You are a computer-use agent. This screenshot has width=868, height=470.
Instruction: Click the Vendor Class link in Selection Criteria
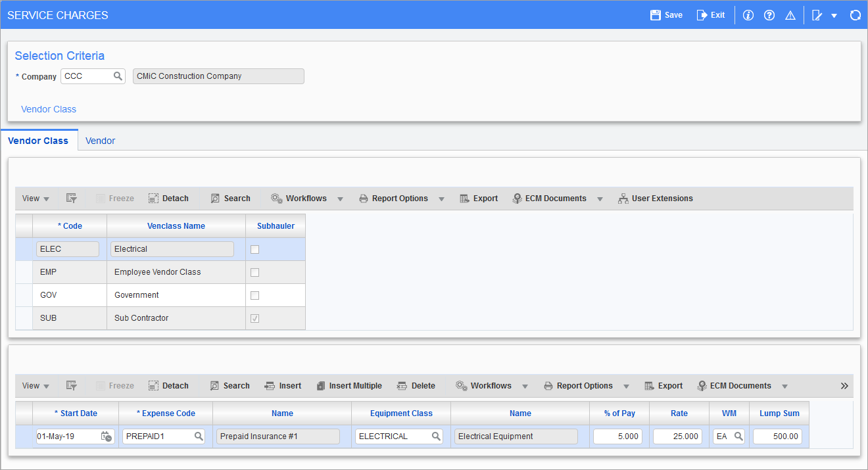pos(49,109)
